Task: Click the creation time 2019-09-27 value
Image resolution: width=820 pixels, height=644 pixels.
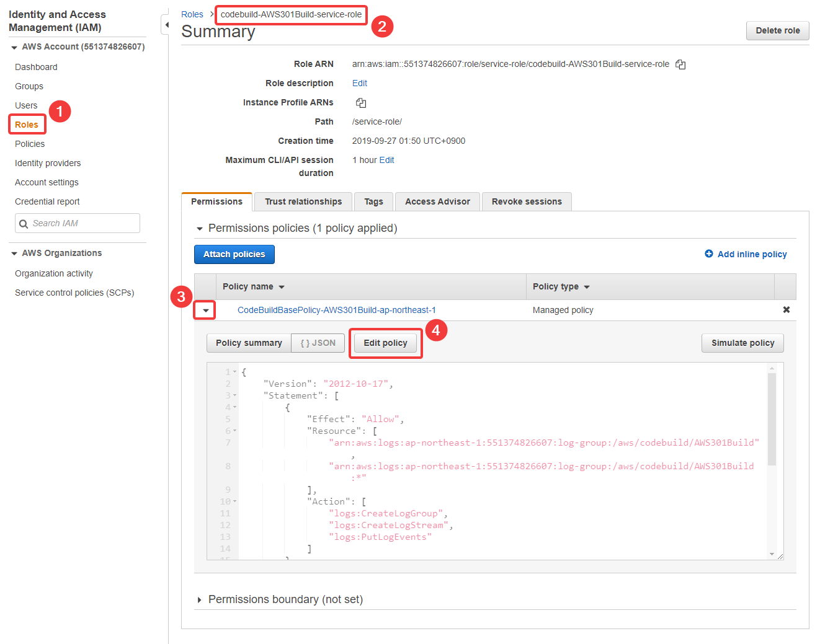Action: (x=409, y=141)
